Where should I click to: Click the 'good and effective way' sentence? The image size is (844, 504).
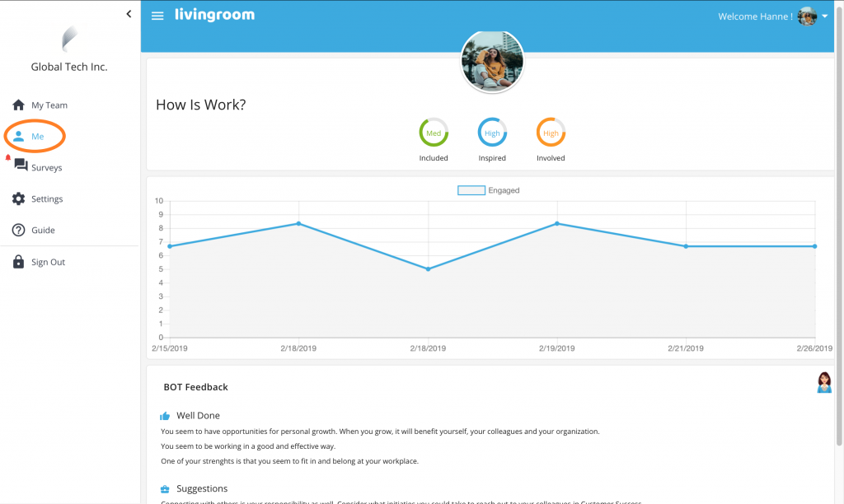248,446
